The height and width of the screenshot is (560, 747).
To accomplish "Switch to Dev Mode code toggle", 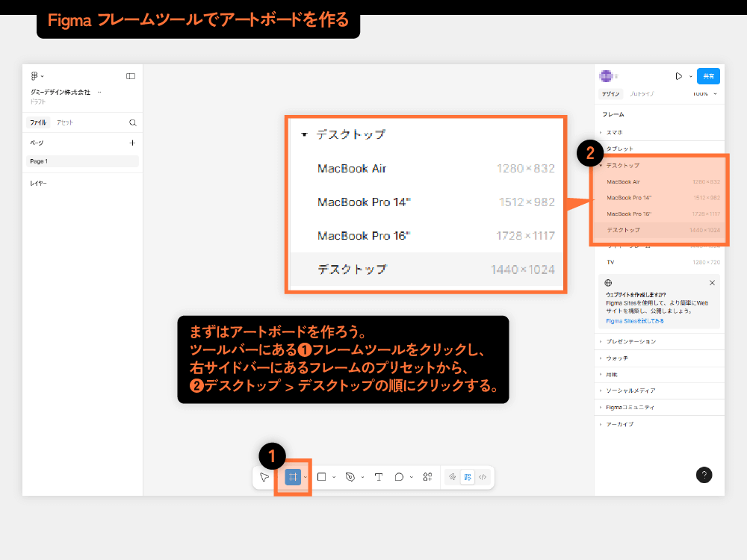I will click(483, 477).
